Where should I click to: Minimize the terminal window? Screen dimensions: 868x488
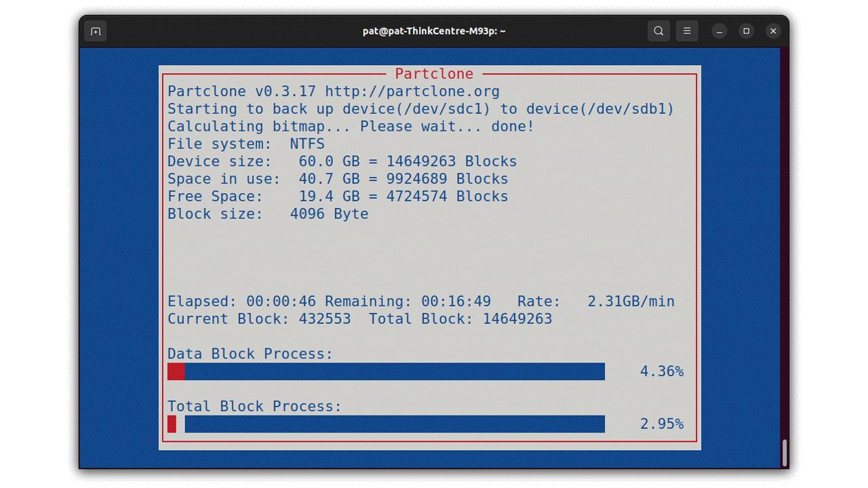coord(719,31)
